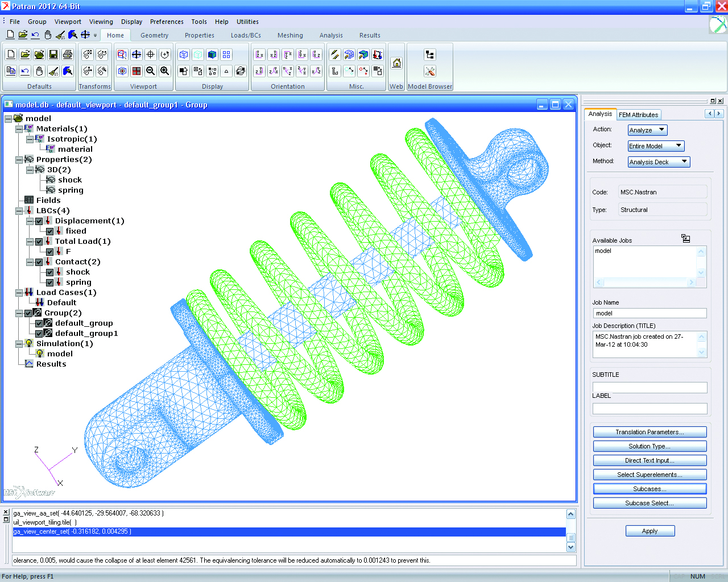
Task: Open the Action dropdown showing Analyze
Action: tap(647, 130)
